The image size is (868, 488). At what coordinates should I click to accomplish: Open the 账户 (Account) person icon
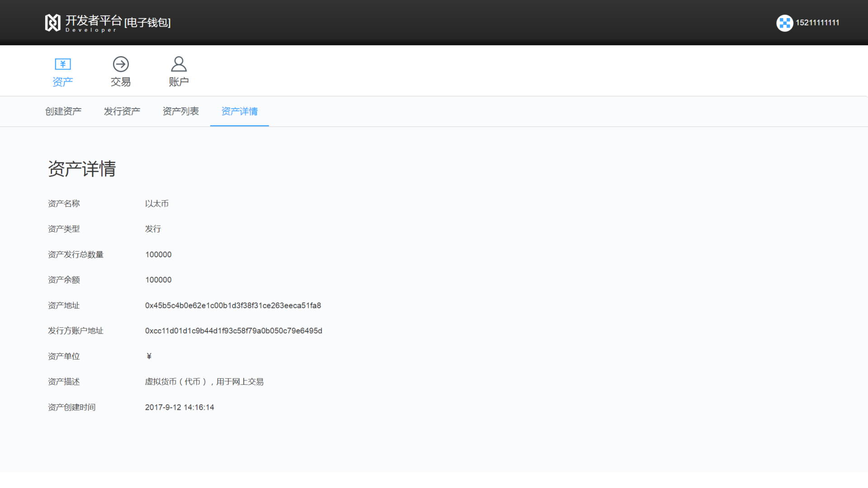179,64
